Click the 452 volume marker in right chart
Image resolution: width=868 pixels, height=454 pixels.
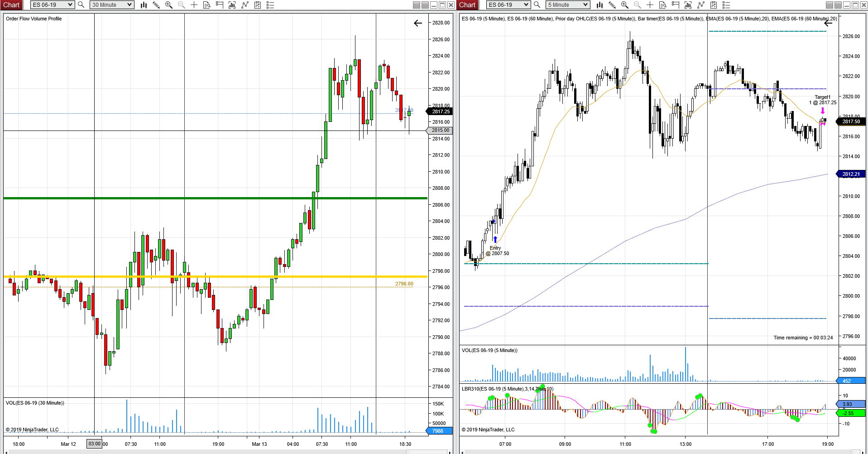coord(852,381)
